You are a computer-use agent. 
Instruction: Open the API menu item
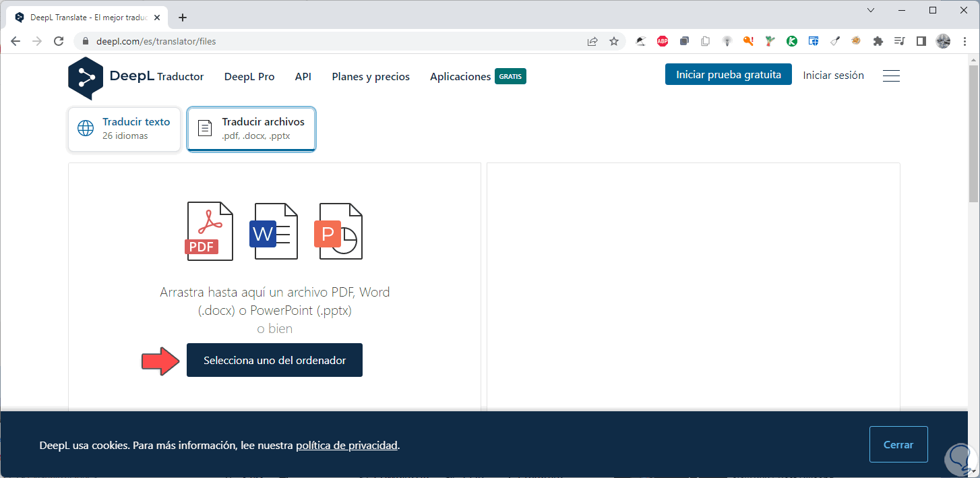pyautogui.click(x=303, y=77)
